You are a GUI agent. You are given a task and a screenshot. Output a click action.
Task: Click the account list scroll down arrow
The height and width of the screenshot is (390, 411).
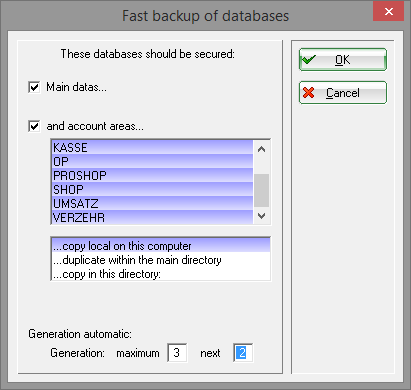coord(262,216)
